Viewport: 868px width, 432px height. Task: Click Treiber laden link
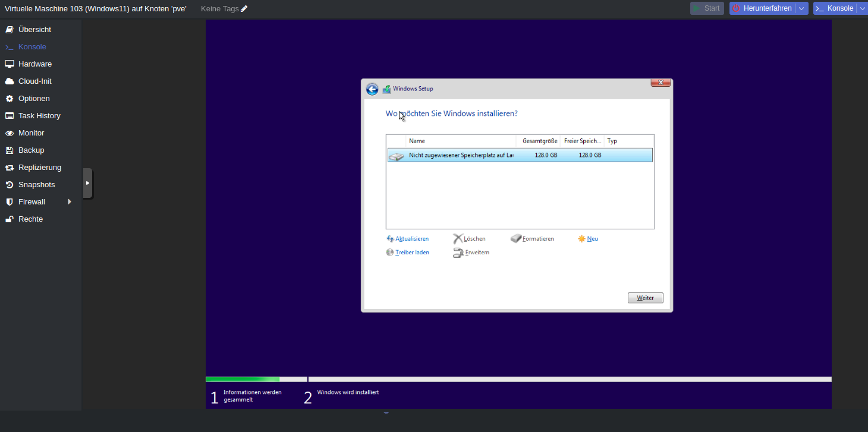point(412,253)
